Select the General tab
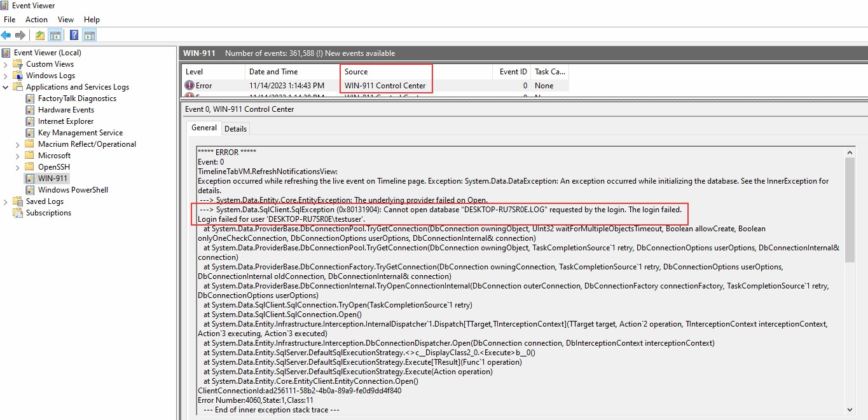The height and width of the screenshot is (420, 868). coord(204,128)
